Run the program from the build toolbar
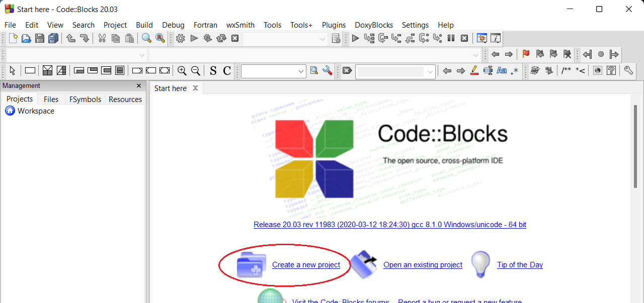Image resolution: width=644 pixels, height=303 pixels. coord(194,38)
